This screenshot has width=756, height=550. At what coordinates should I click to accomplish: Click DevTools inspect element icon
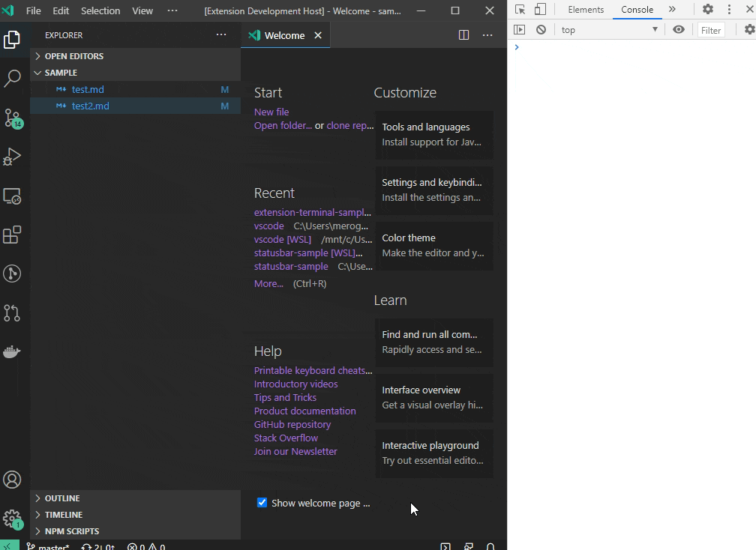click(520, 9)
